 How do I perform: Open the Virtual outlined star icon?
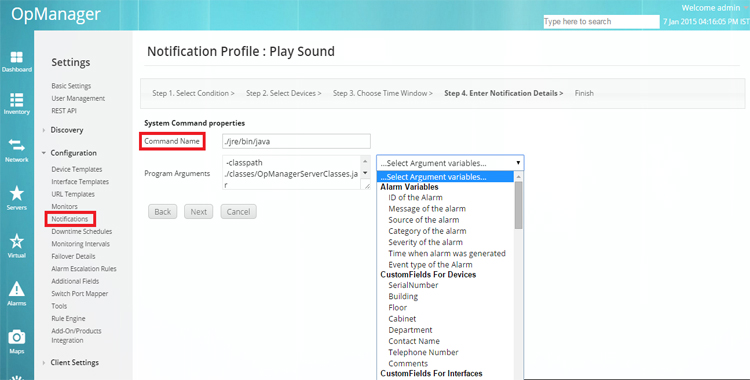17,242
